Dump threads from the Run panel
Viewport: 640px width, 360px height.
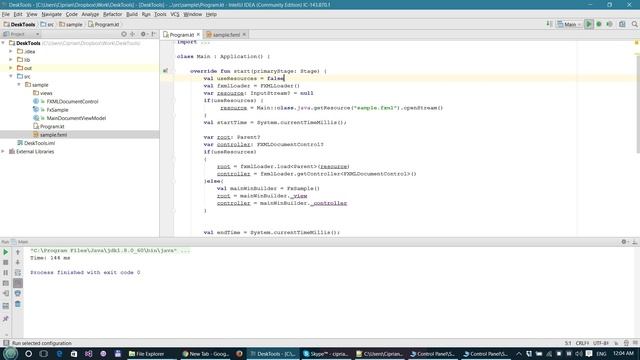tap(6, 283)
